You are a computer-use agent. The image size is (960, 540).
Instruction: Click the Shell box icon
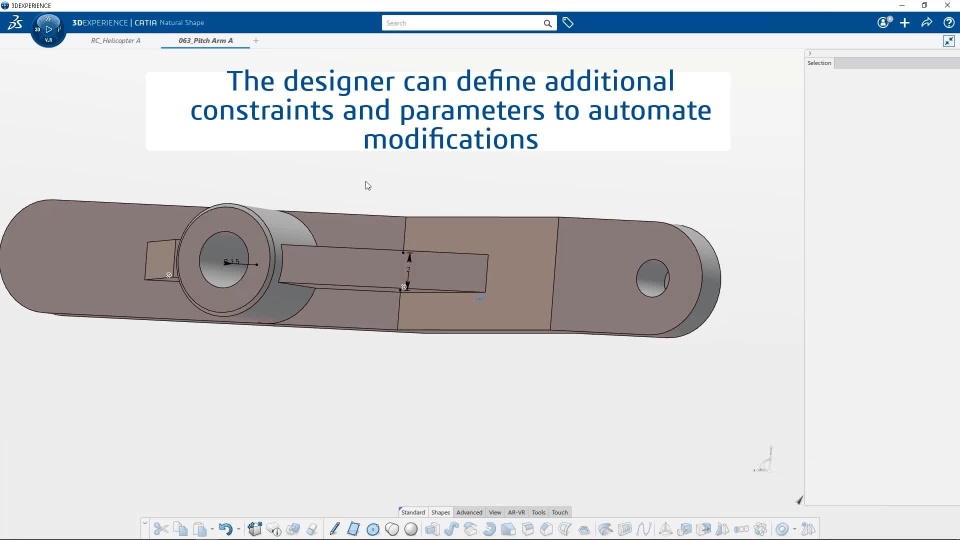(528, 529)
